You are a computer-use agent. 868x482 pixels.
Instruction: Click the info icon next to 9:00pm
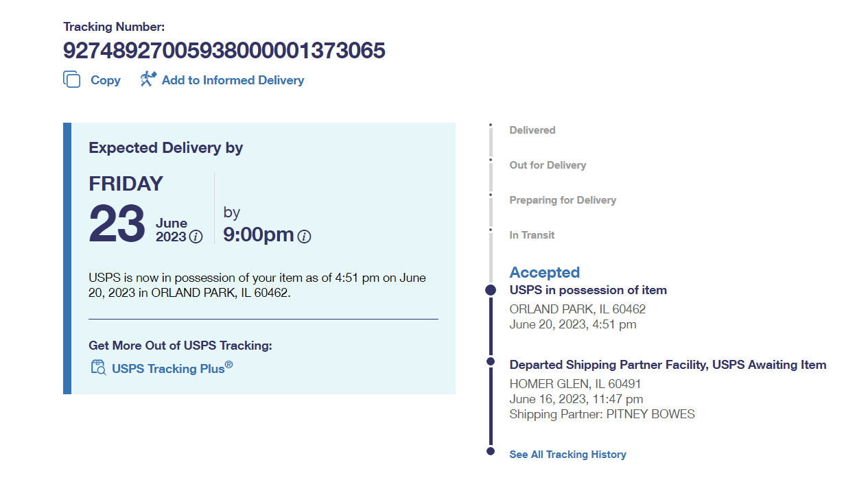click(304, 237)
